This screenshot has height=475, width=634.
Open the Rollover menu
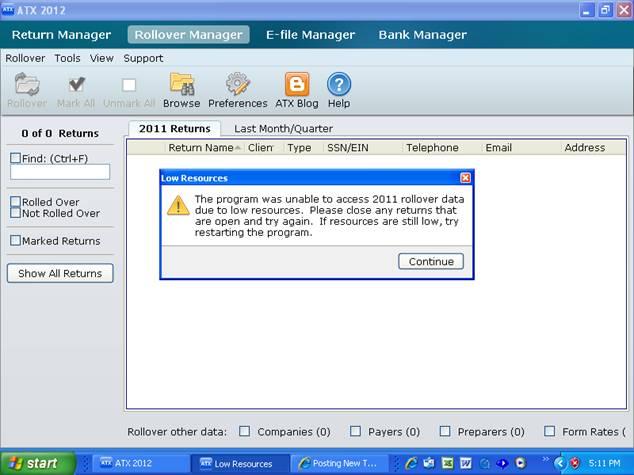(25, 58)
